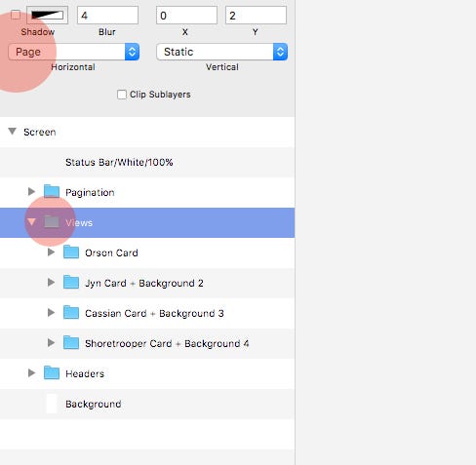Expand Shoretrooper Card + Background 4 group

point(51,343)
